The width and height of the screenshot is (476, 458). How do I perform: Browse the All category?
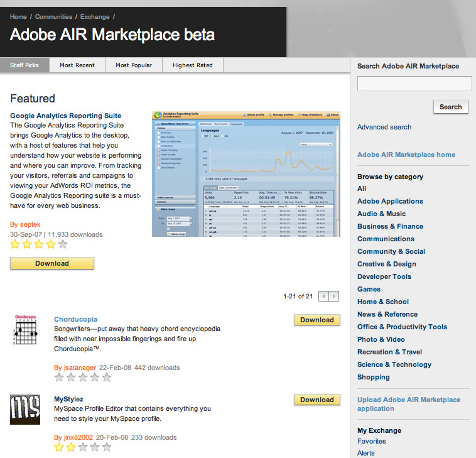point(362,188)
